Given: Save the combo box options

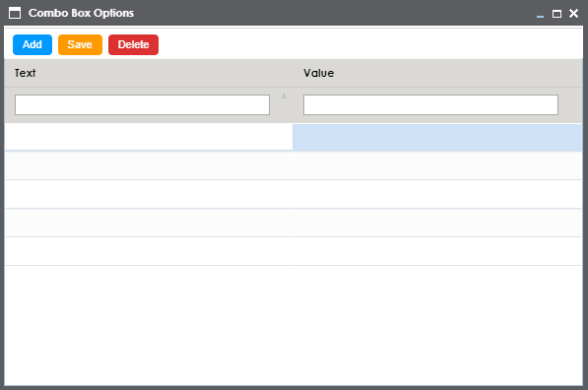Looking at the screenshot, I should coord(80,44).
